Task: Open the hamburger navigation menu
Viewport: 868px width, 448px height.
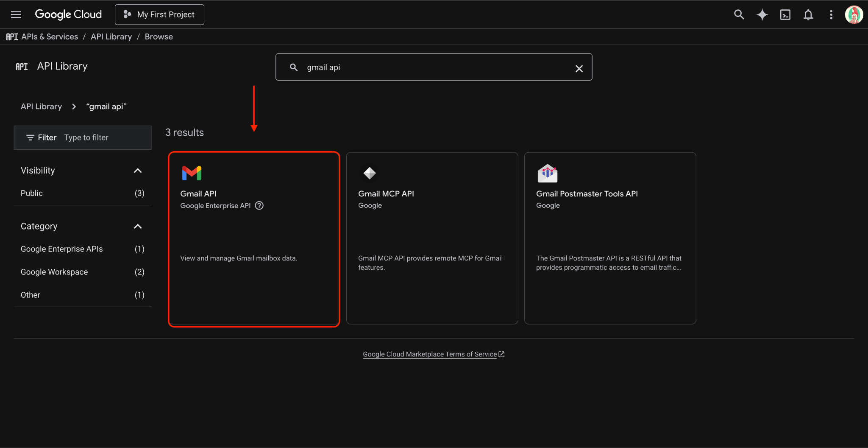Action: pyautogui.click(x=16, y=14)
